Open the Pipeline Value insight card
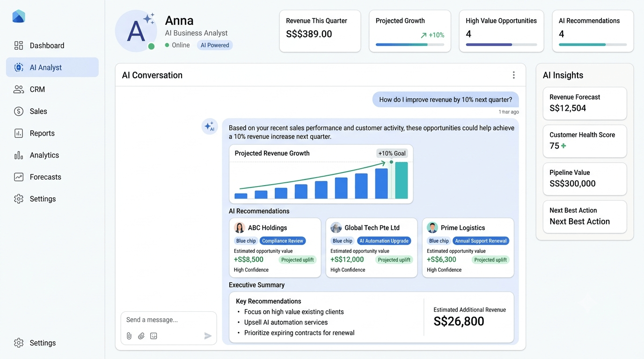Image resolution: width=644 pixels, height=359 pixels. point(585,179)
